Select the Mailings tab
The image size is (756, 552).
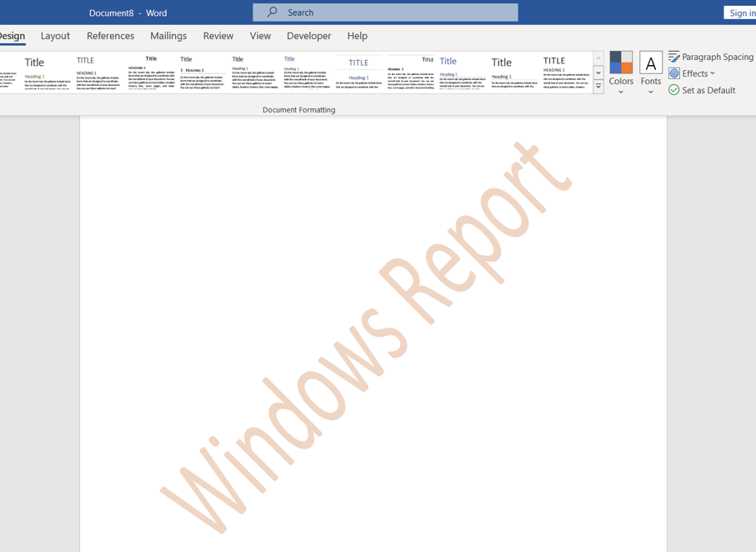(x=168, y=36)
